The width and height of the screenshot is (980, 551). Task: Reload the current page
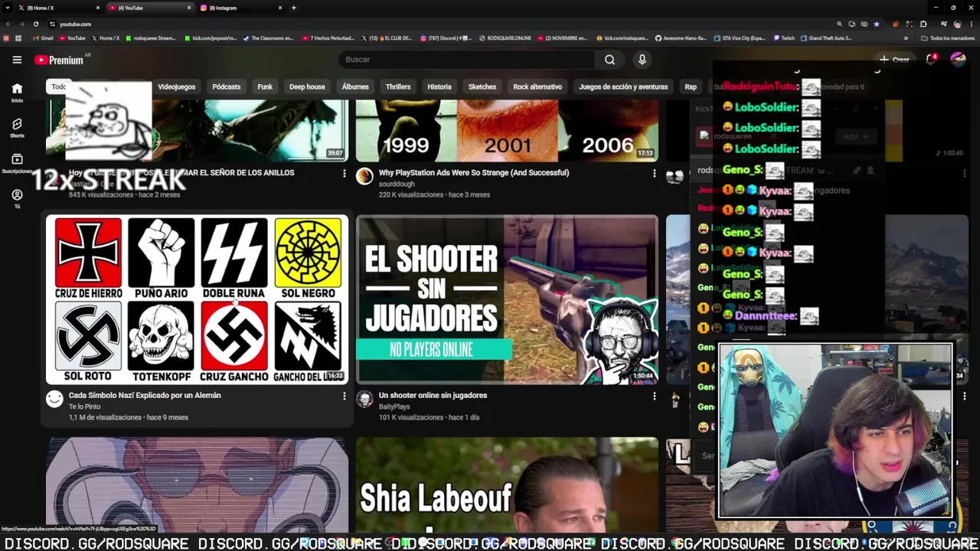coord(35,24)
